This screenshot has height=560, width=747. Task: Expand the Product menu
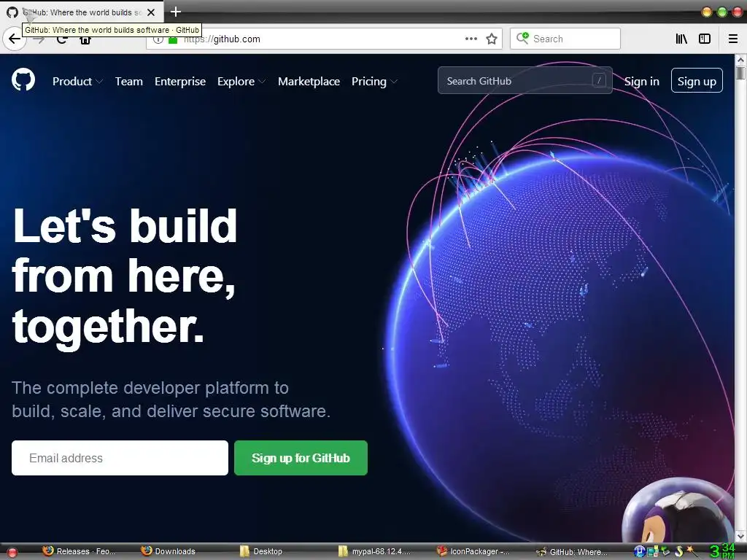77,82
